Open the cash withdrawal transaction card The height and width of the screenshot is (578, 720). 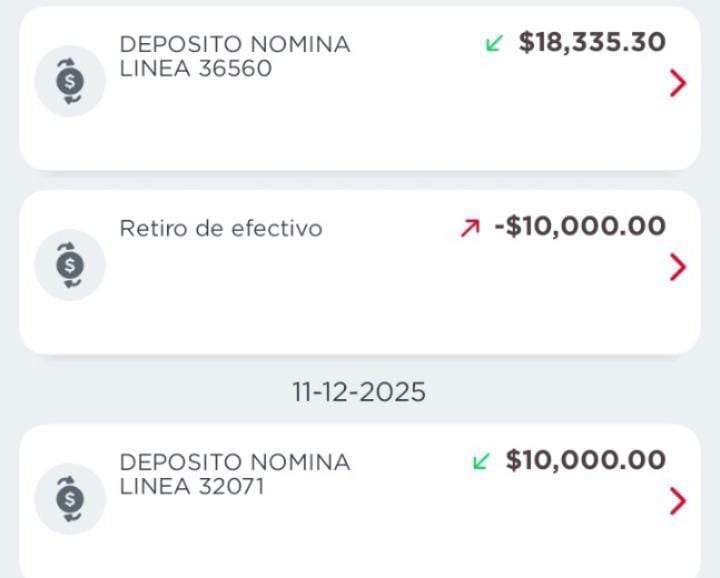[360, 300]
